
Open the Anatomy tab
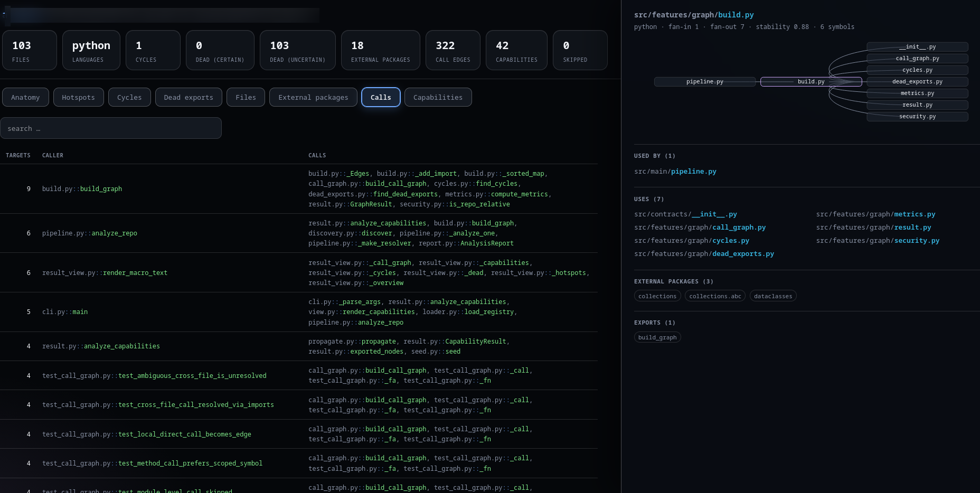[25, 97]
